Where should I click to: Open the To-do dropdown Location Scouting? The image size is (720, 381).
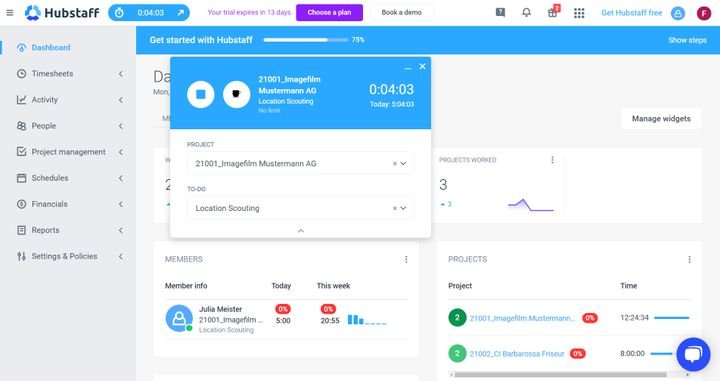click(300, 208)
